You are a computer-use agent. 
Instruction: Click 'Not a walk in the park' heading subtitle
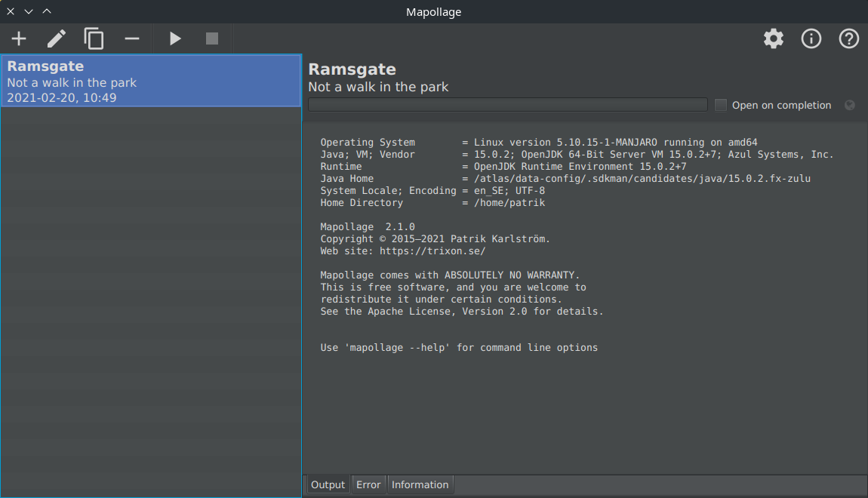(378, 87)
